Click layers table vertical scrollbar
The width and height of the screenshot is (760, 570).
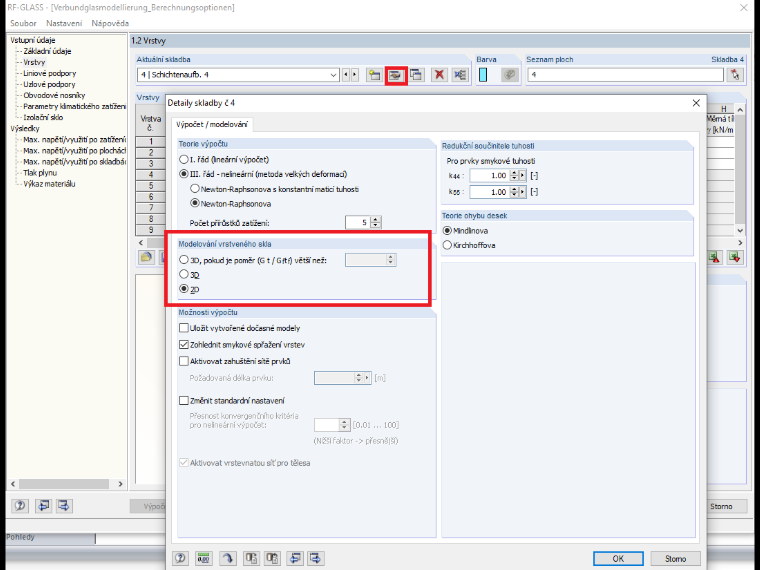(x=740, y=170)
